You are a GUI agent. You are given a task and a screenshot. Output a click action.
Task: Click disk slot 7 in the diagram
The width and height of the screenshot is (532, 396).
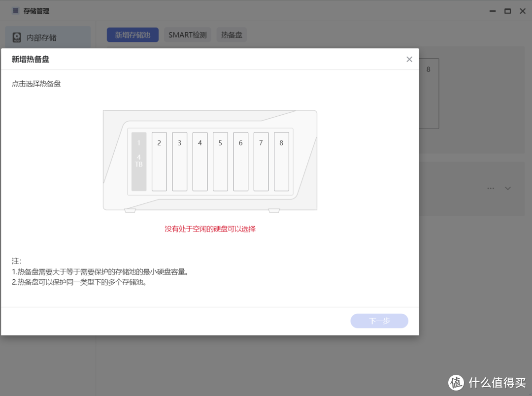[x=261, y=161]
